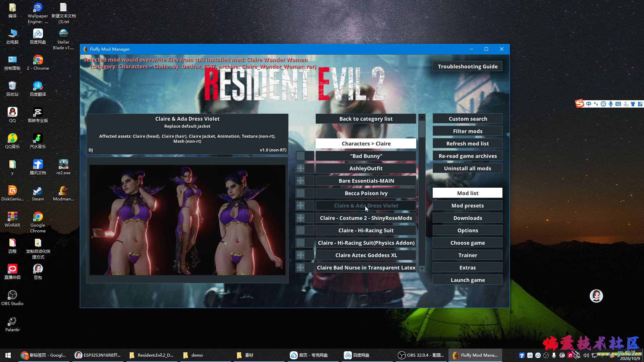Click the mod list scrollbar up arrow

coord(422,117)
